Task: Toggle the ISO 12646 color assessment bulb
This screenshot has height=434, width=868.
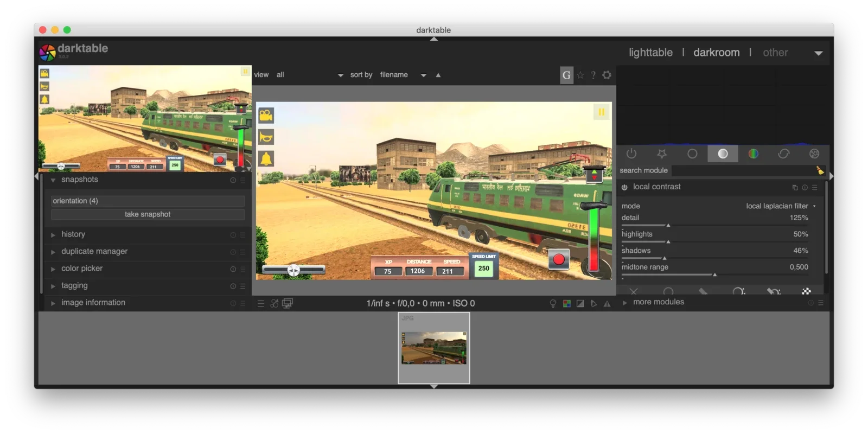Action: tap(553, 304)
